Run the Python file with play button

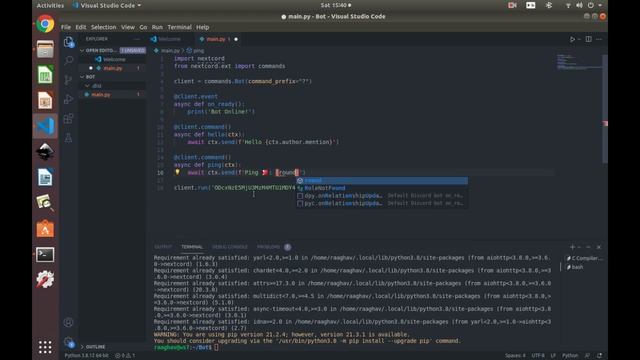pos(572,39)
